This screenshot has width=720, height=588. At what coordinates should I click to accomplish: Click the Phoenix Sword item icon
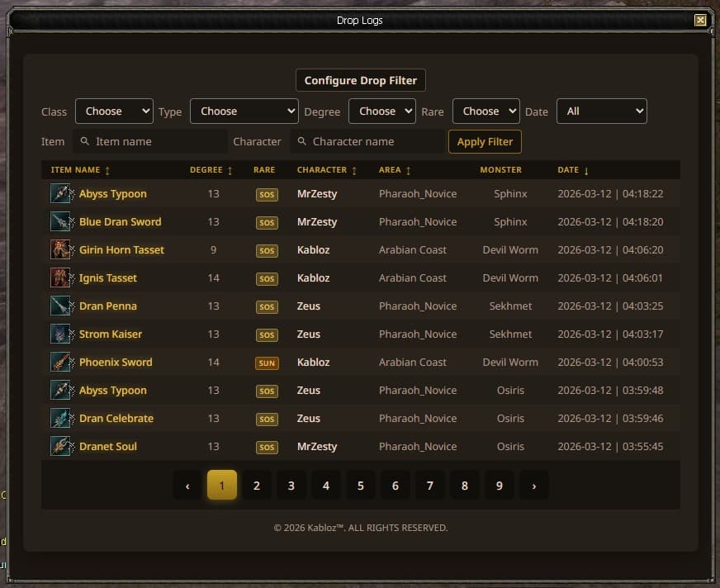(60, 363)
